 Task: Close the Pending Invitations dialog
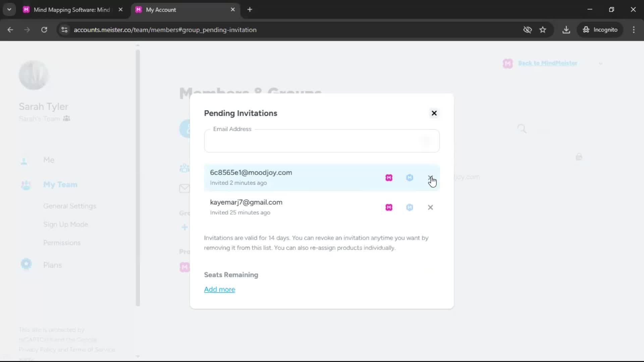click(434, 113)
